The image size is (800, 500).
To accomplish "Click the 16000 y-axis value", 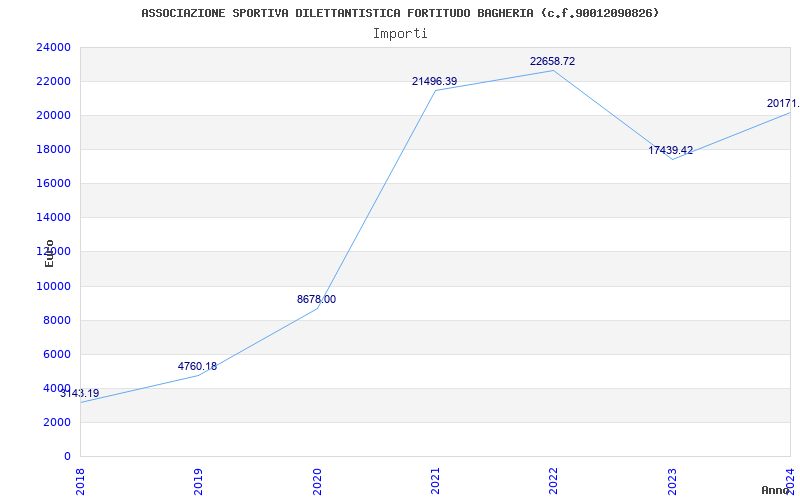I will pyautogui.click(x=53, y=184).
